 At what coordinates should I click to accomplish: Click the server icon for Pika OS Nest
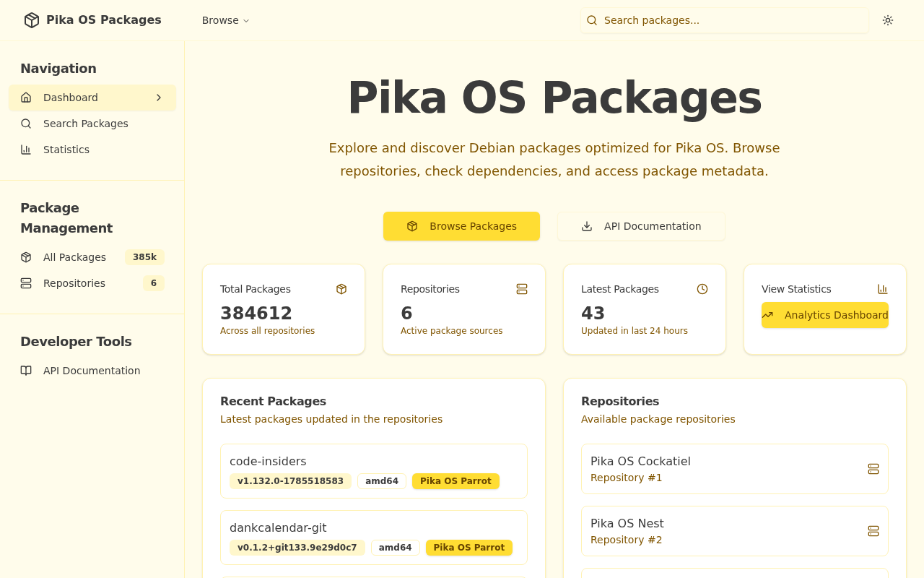873,531
